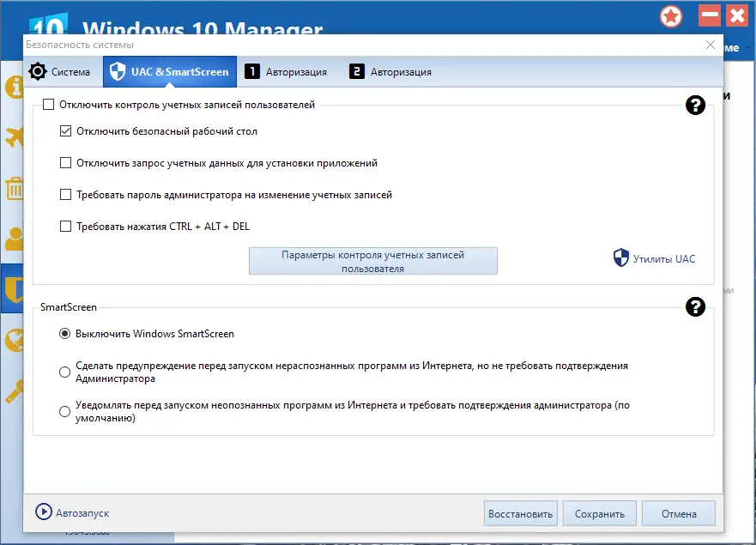Screen dimensions: 756x545
Task: Click Параметры контроля учетных записей пользователя button
Action: tap(373, 261)
